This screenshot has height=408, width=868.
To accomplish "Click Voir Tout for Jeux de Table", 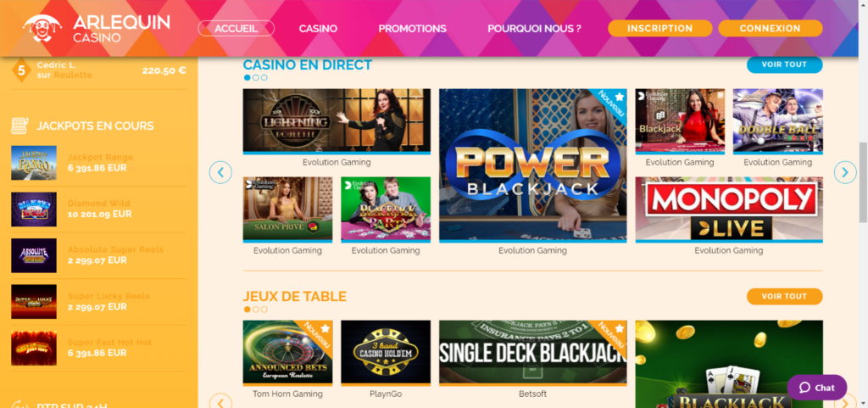I will coord(784,296).
